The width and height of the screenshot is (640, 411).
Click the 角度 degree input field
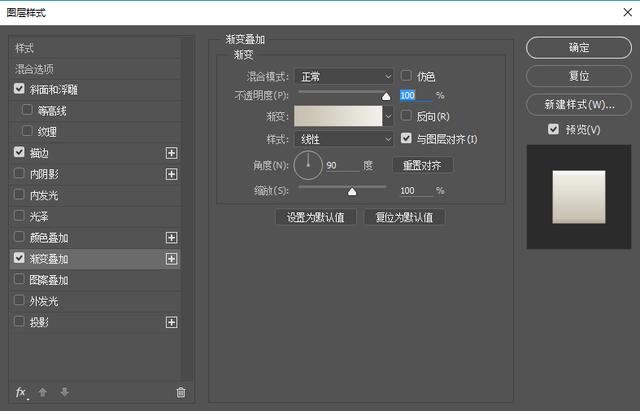point(343,165)
